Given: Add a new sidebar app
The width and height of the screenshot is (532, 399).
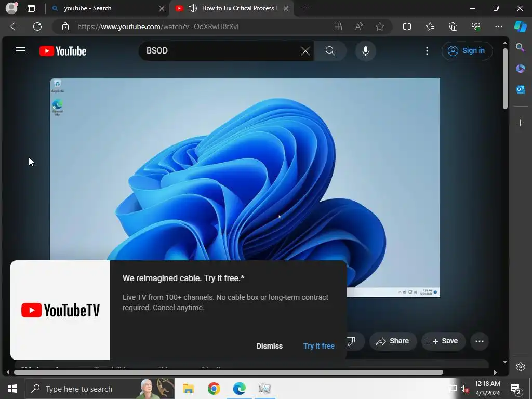Looking at the screenshot, I should [520, 123].
